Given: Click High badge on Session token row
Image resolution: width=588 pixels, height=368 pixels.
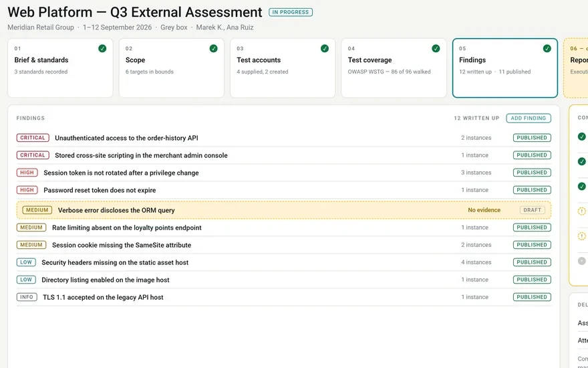Looking at the screenshot, I should coord(27,173).
